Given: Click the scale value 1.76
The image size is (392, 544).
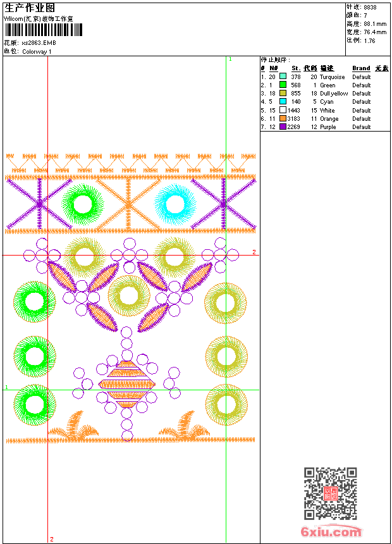Looking at the screenshot, I should pyautogui.click(x=369, y=41).
